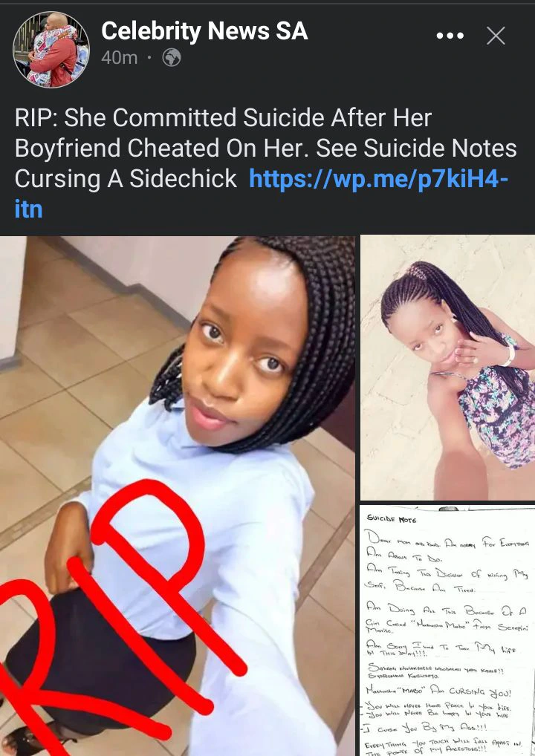535x756 pixels.
Task: Click the 40m post timestamp
Action: 119,58
